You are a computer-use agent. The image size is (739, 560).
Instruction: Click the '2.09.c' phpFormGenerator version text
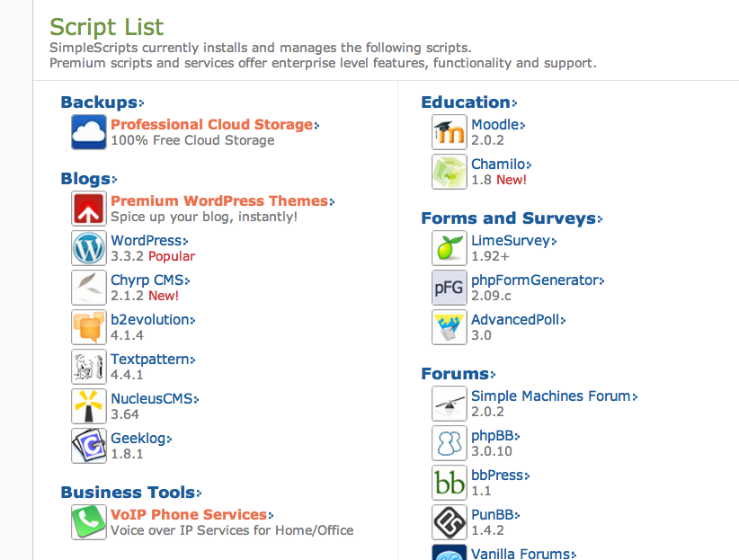click(x=491, y=296)
